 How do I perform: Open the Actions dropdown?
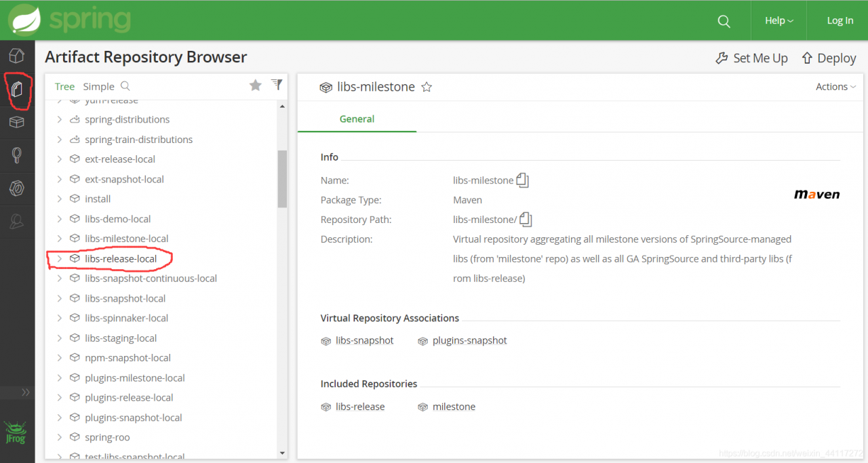click(835, 87)
